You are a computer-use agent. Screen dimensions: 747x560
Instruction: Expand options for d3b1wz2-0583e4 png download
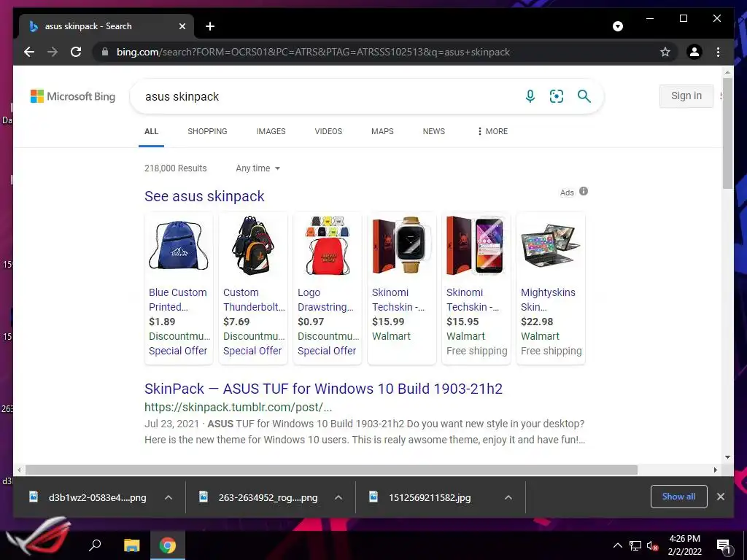click(169, 497)
